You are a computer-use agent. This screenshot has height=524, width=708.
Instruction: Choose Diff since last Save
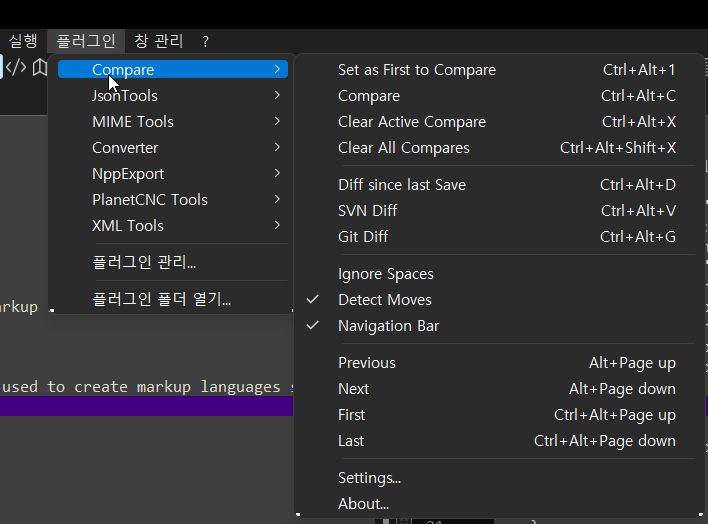498,184
